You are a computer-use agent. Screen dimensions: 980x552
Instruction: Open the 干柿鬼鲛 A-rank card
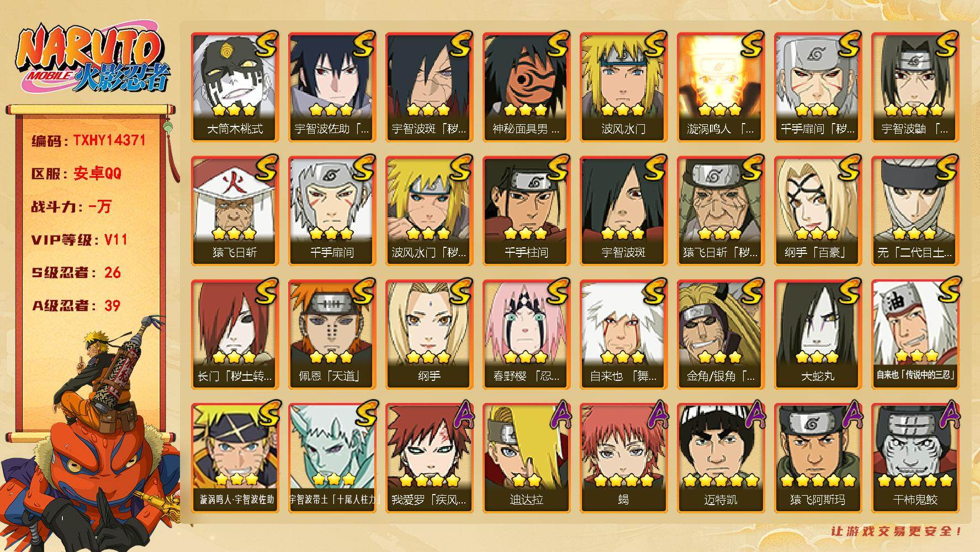pos(915,458)
